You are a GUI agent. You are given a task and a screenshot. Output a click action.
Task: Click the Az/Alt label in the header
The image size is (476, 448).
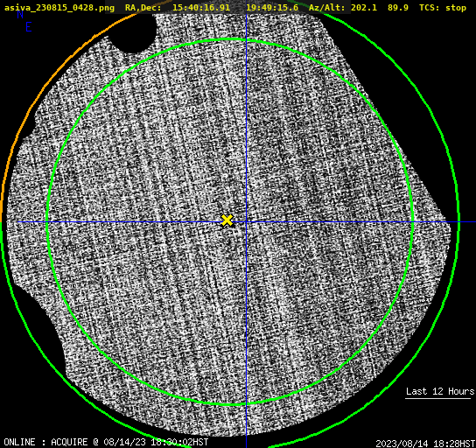(327, 8)
